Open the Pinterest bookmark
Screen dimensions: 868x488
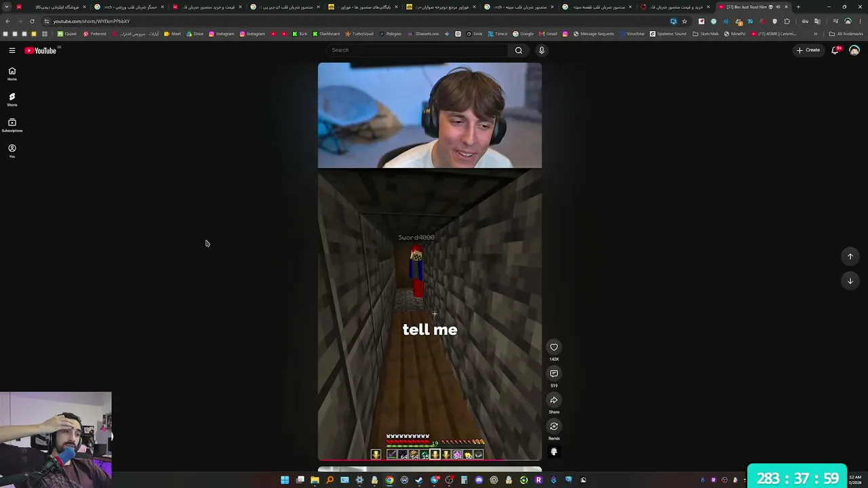tap(95, 34)
